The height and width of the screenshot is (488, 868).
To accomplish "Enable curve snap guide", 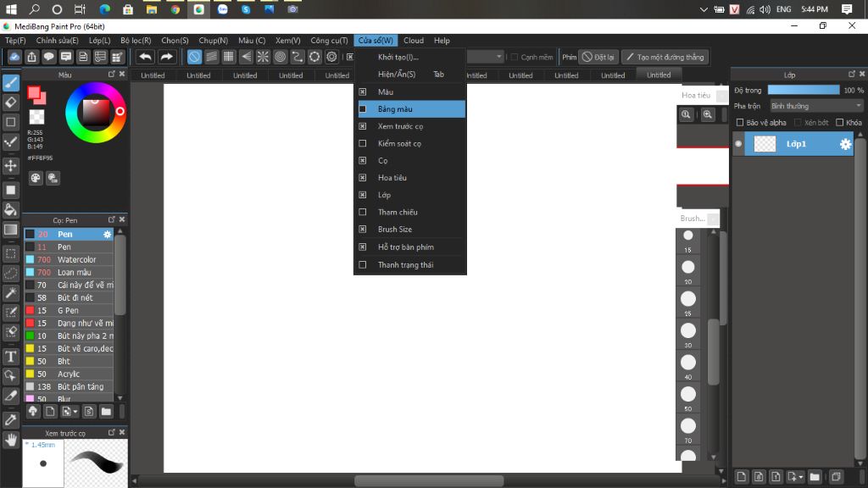I will click(x=298, y=57).
